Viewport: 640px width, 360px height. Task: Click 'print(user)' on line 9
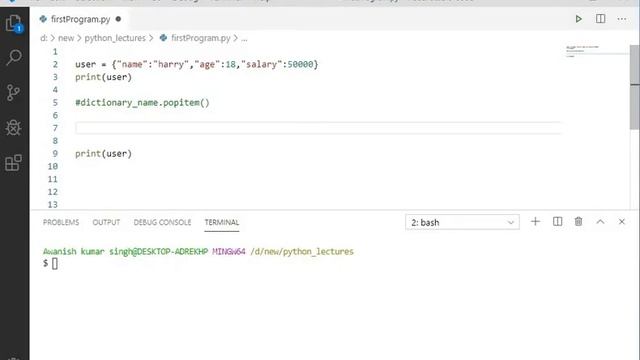103,154
